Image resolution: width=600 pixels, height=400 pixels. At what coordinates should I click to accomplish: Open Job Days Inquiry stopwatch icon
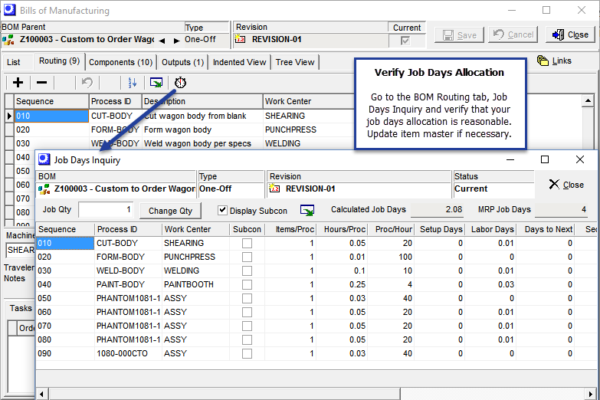[180, 82]
